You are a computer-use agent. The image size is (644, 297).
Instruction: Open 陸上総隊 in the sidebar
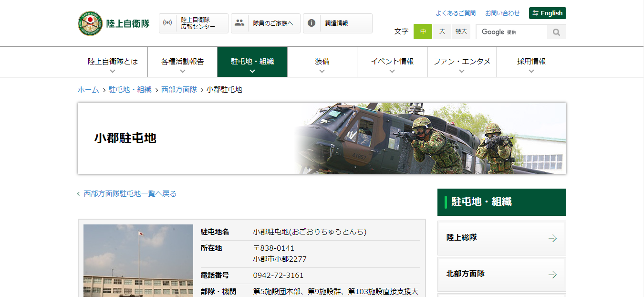(x=502, y=238)
